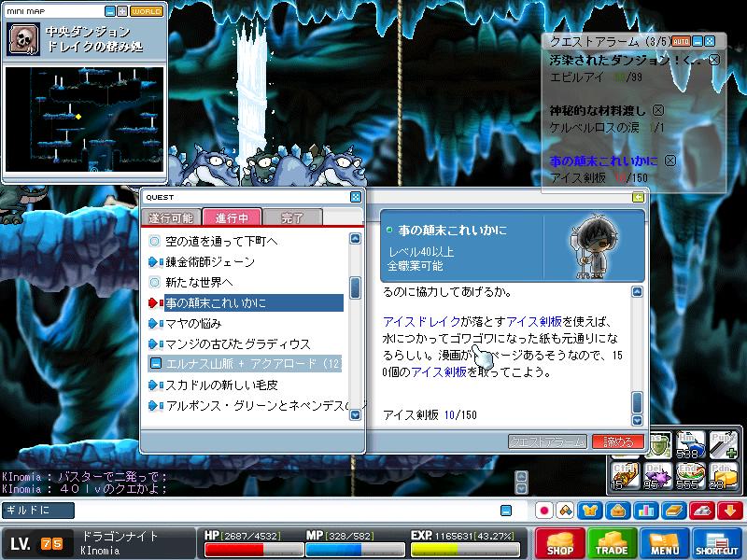Click chat log scroll up arrow

click(x=522, y=476)
